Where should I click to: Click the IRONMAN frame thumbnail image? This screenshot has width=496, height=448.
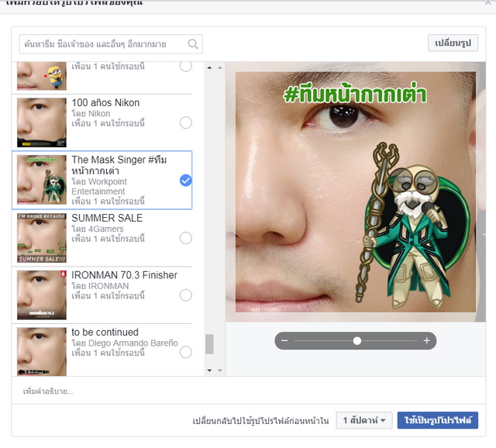[42, 295]
